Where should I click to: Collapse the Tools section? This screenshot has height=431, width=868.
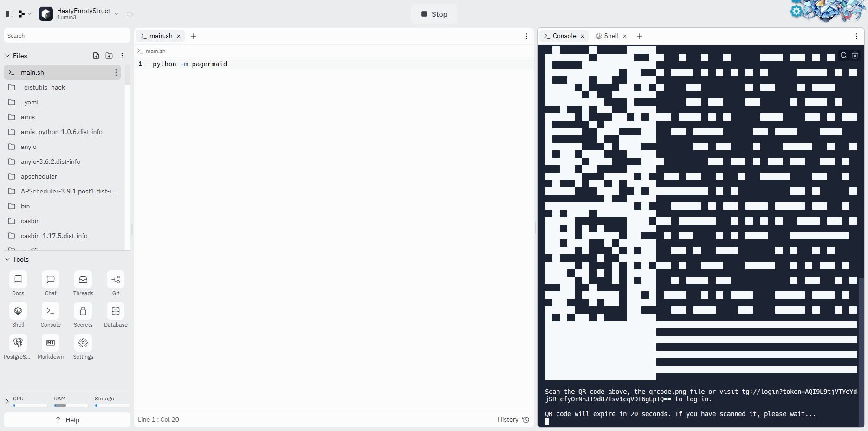click(x=7, y=259)
